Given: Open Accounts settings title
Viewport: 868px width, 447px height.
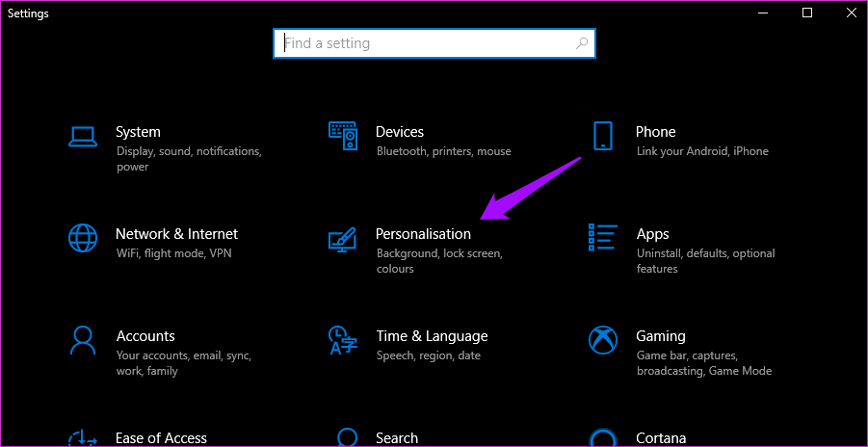Looking at the screenshot, I should point(145,336).
